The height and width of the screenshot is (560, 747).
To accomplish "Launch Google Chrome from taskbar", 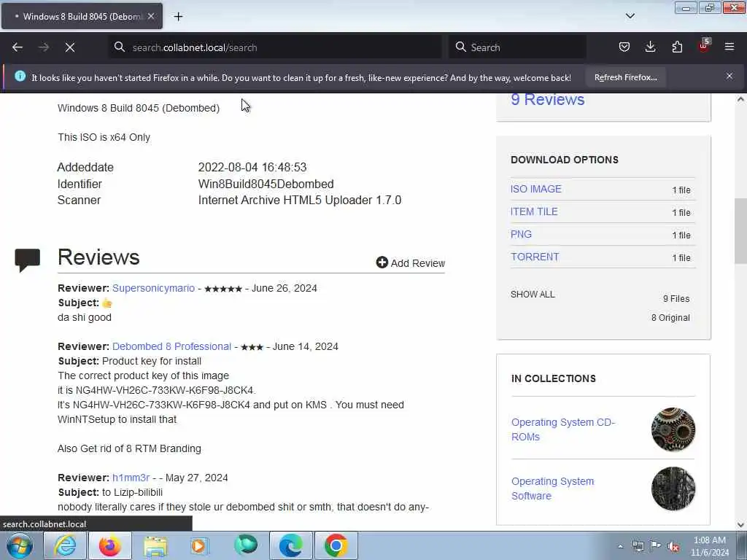I will pos(336,545).
